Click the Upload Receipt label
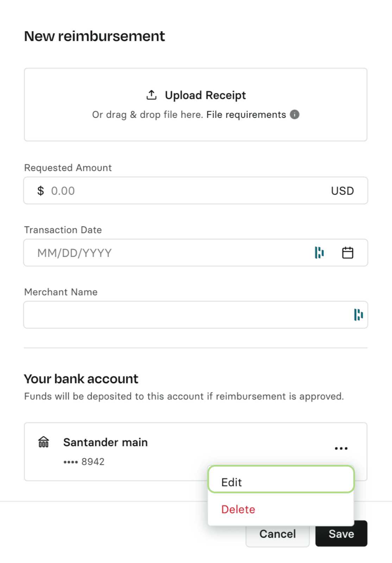 (x=205, y=95)
